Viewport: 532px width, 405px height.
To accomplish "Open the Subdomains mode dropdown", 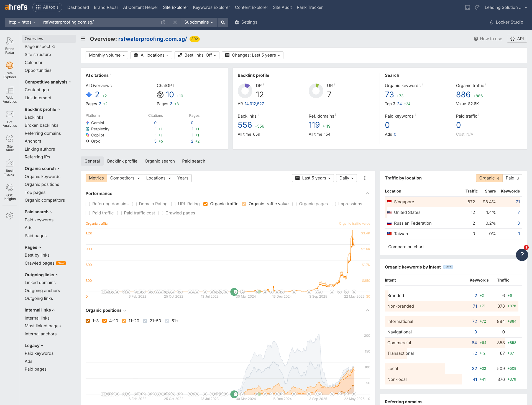I will (x=199, y=22).
